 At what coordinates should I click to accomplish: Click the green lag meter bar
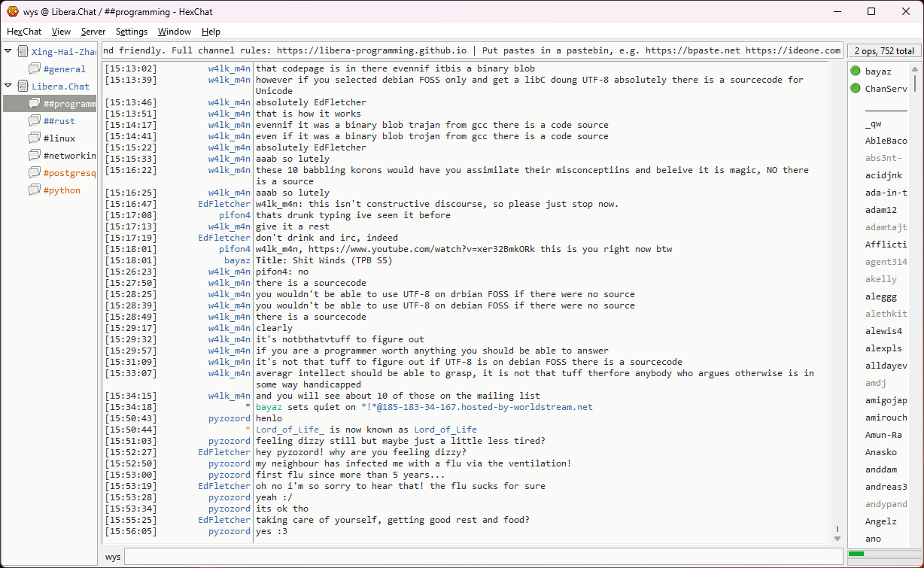click(856, 554)
